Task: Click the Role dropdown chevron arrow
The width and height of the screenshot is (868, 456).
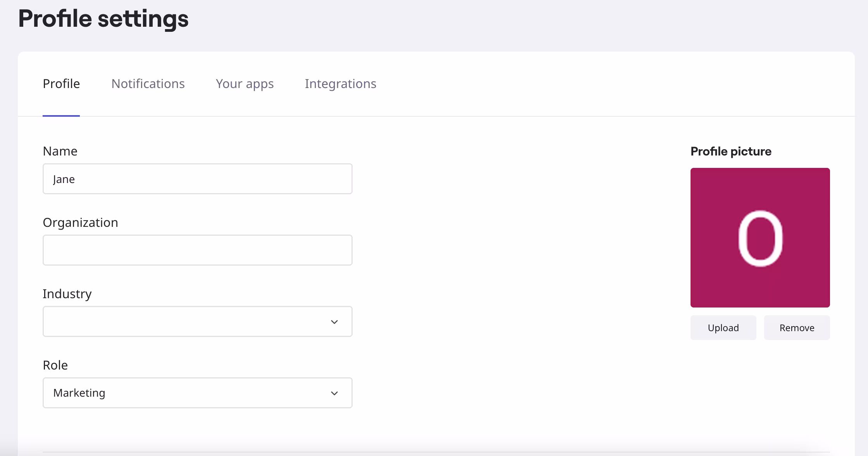Action: (x=334, y=393)
